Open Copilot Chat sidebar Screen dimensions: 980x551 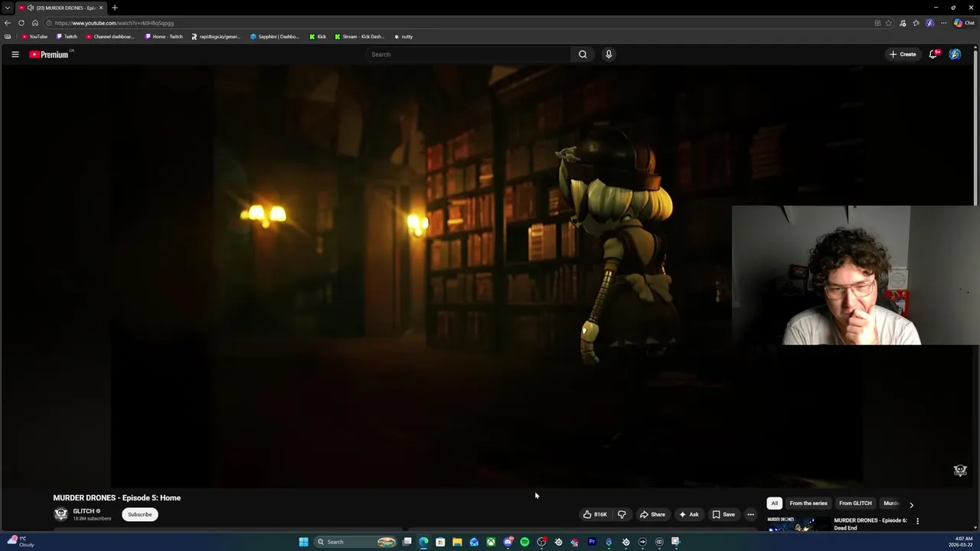964,23
